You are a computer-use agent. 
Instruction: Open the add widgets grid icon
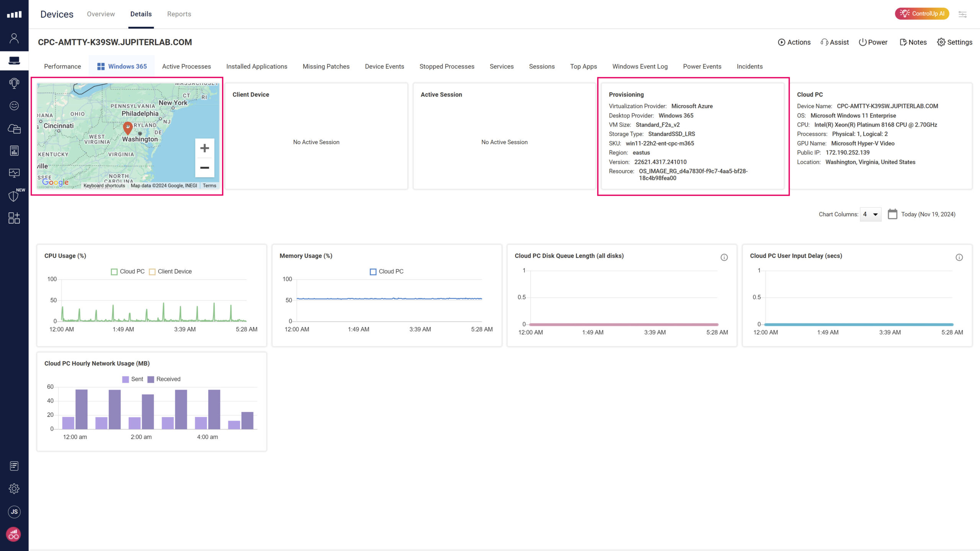pyautogui.click(x=14, y=218)
